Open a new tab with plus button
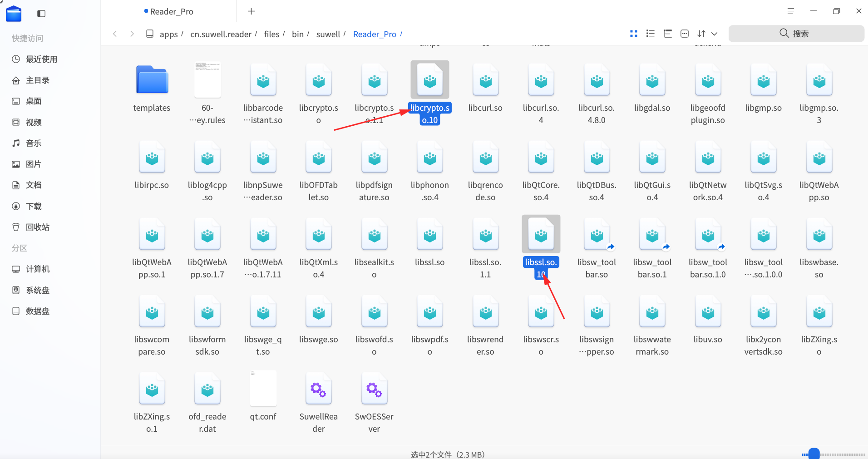 click(251, 11)
